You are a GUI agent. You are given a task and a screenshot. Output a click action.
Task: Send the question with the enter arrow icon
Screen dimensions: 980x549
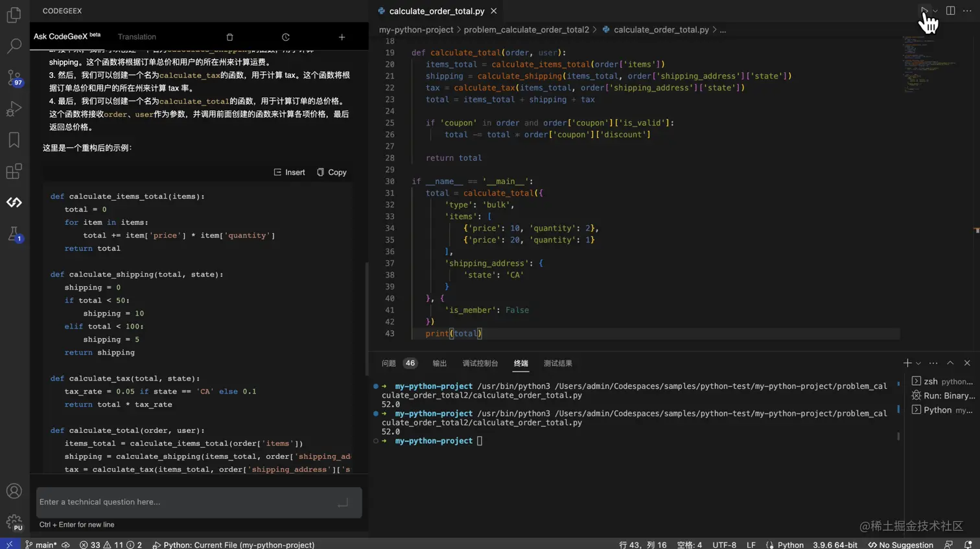[343, 502]
